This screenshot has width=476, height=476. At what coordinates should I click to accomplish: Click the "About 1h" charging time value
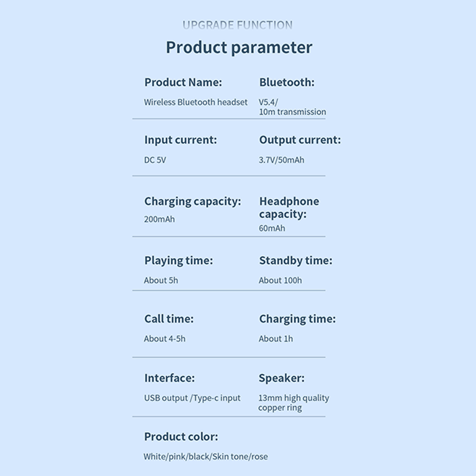[275, 339]
